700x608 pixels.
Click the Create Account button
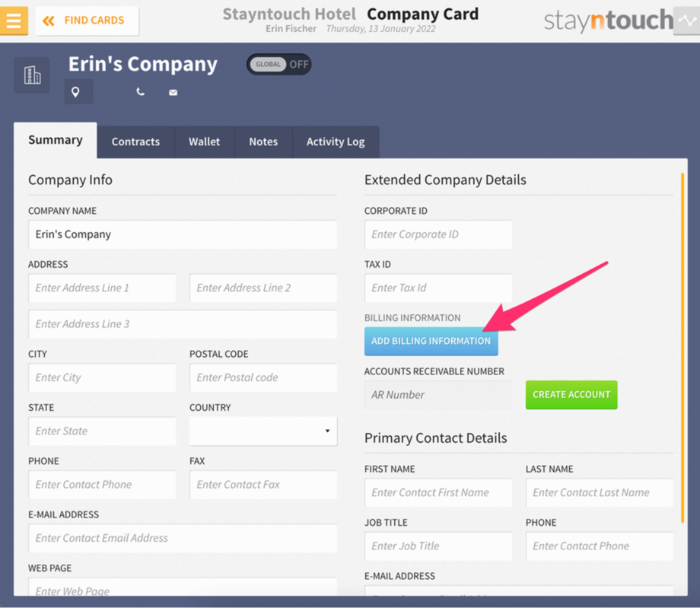click(571, 395)
